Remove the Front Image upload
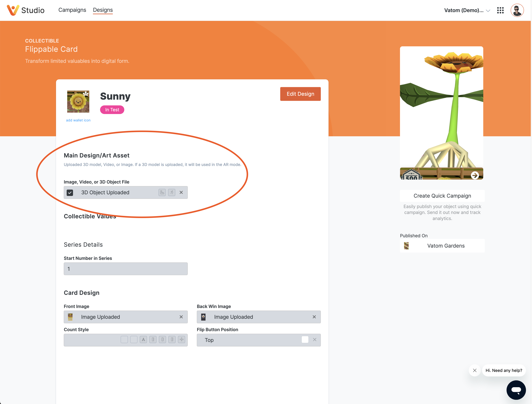 181,317
